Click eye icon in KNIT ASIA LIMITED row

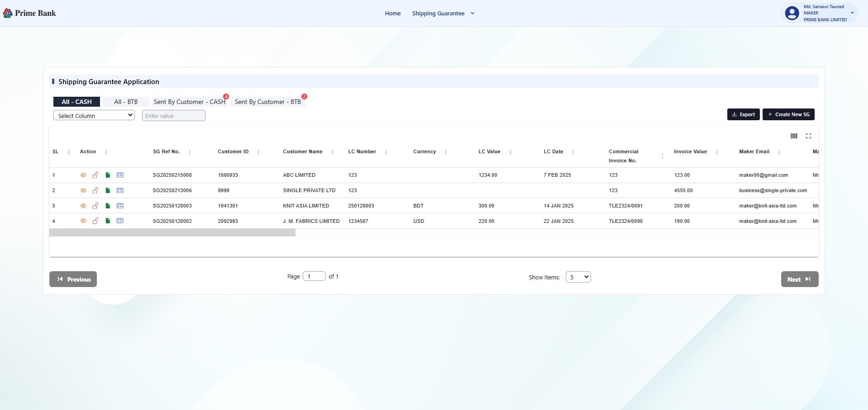pos(83,206)
